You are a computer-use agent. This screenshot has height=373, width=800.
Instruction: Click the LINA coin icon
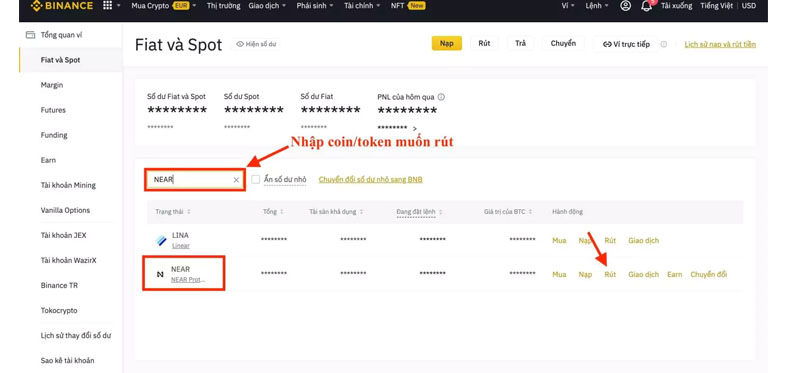click(161, 240)
